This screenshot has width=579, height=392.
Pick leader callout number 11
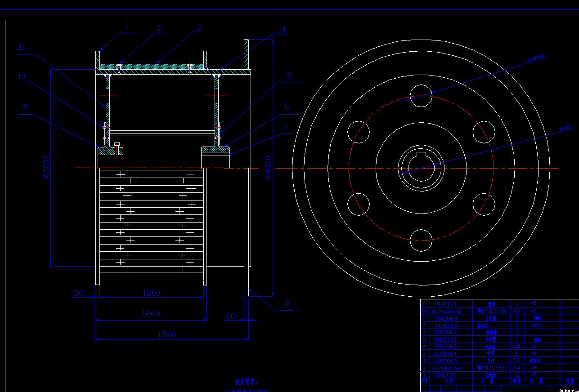click(x=22, y=47)
